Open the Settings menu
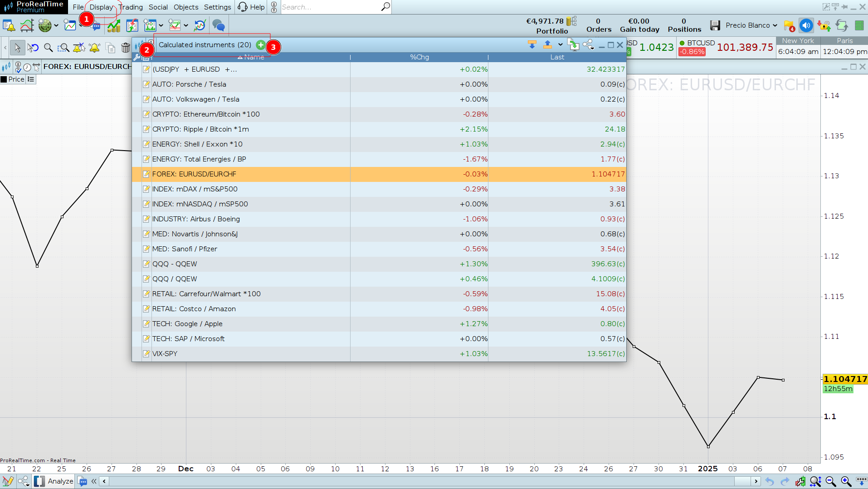The width and height of the screenshot is (868, 489). point(218,7)
